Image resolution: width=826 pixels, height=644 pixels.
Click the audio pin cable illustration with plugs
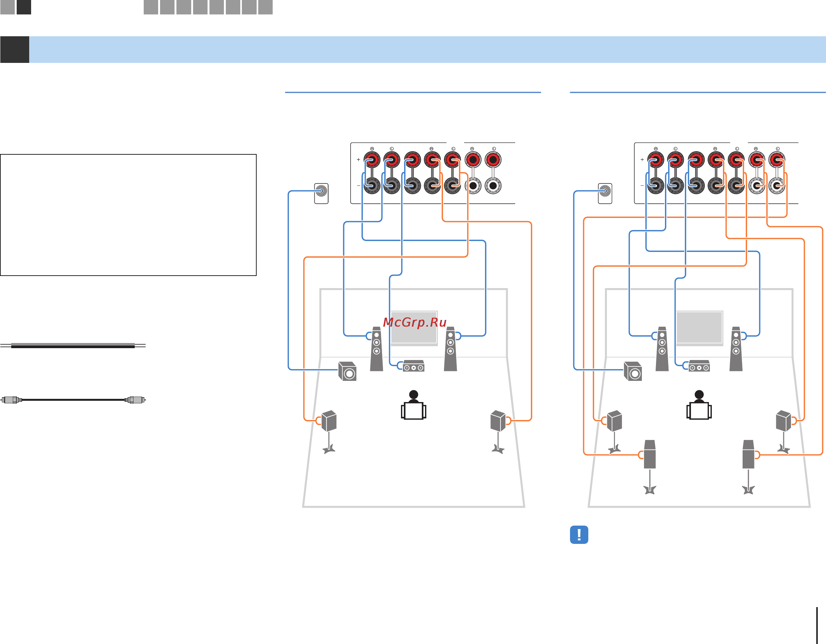tap(73, 399)
